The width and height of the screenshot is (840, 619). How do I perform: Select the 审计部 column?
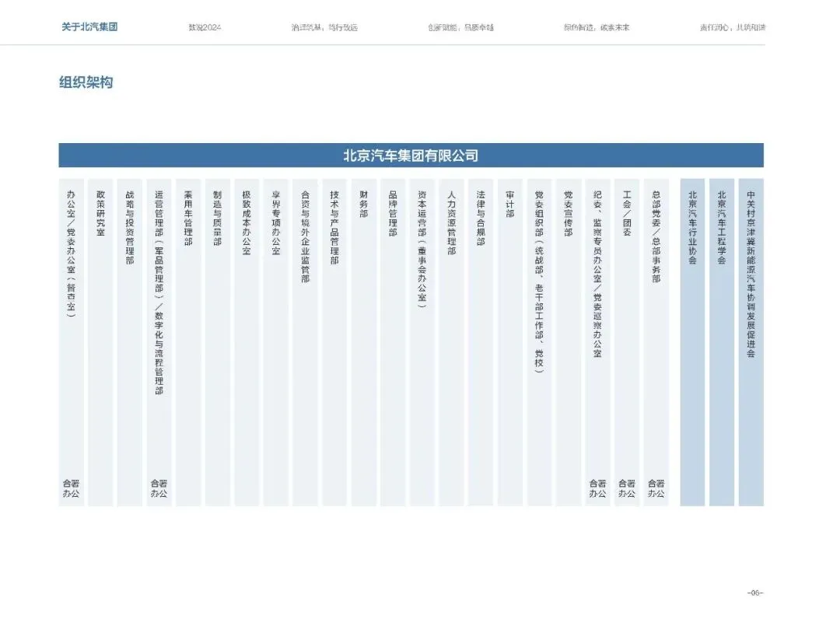(510, 342)
